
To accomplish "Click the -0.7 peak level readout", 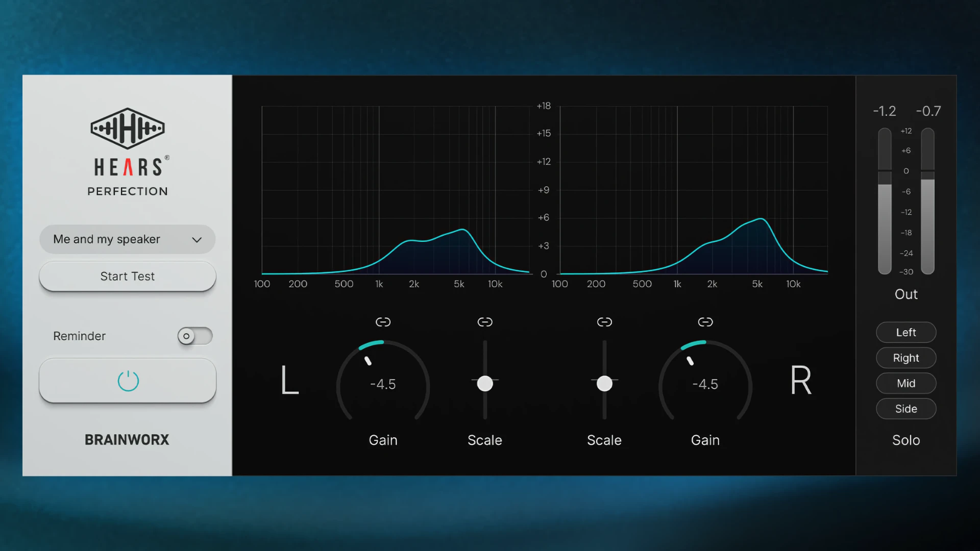I will pyautogui.click(x=928, y=111).
